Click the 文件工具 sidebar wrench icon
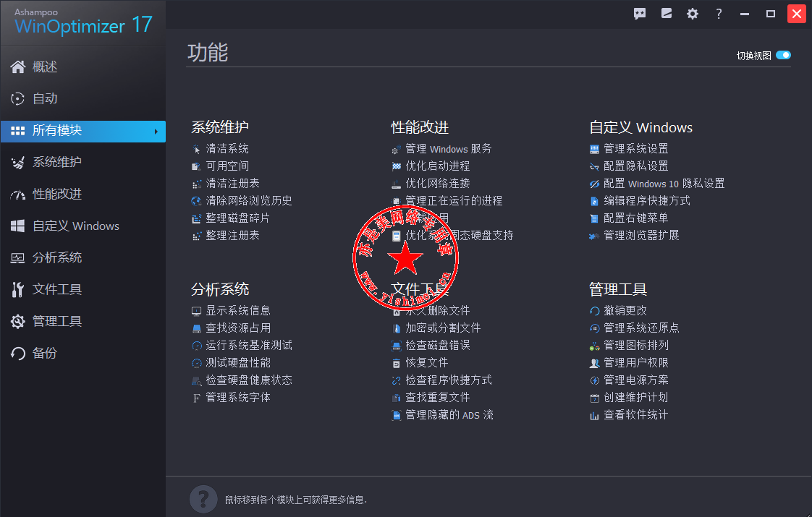 (17, 290)
